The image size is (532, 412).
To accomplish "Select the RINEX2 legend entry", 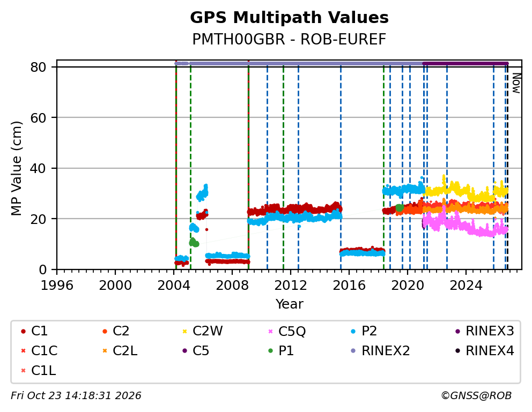I will [x=380, y=351].
